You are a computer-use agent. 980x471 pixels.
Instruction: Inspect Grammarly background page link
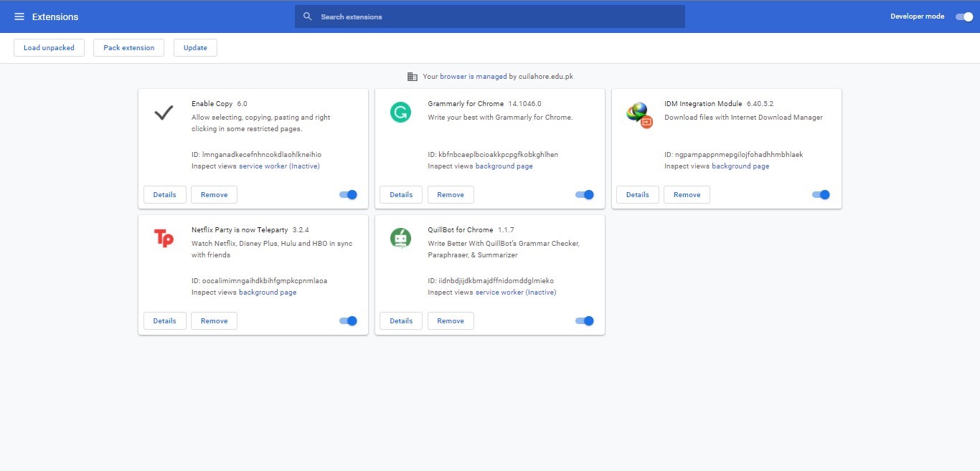504,166
